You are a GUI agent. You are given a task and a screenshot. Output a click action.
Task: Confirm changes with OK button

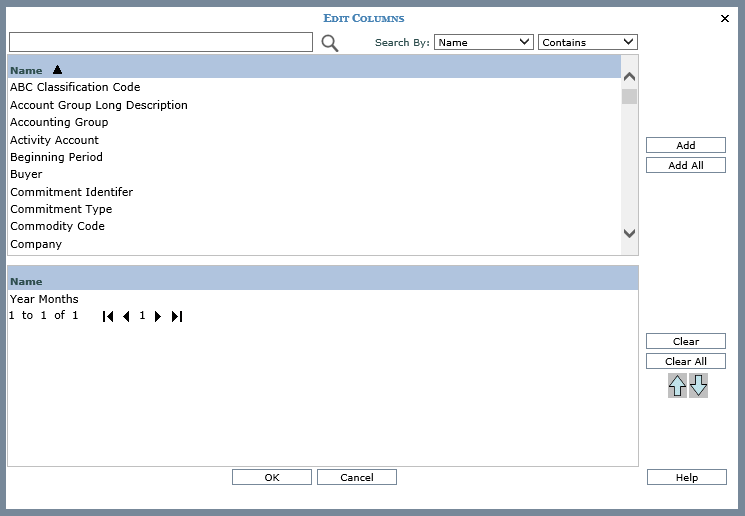(x=271, y=477)
